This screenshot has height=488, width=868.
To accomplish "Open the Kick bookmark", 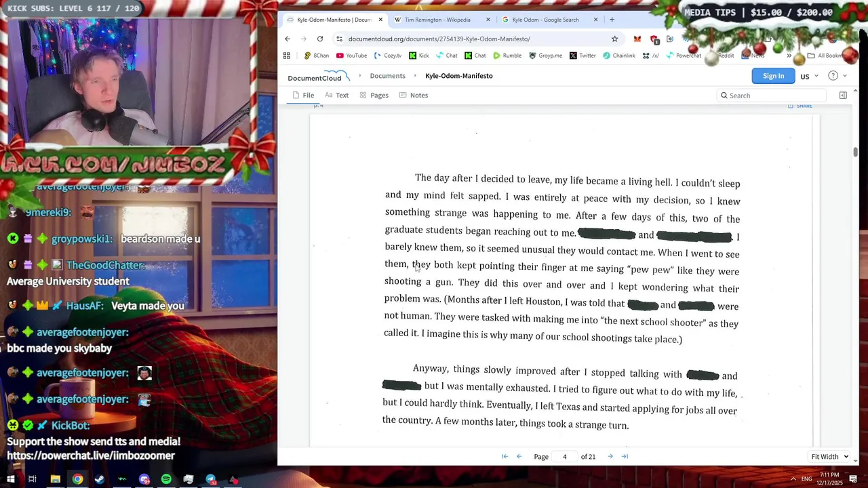I will 418,56.
